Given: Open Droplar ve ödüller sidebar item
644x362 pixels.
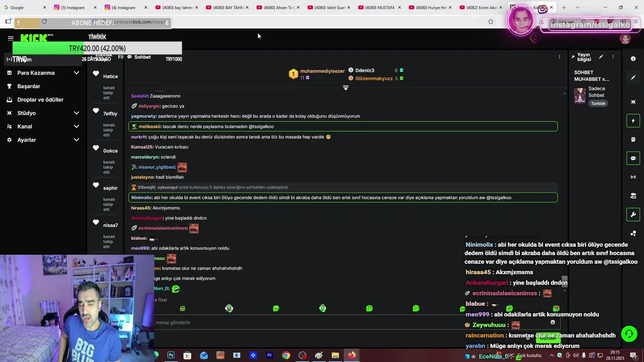Looking at the screenshot, I should pyautogui.click(x=40, y=100).
